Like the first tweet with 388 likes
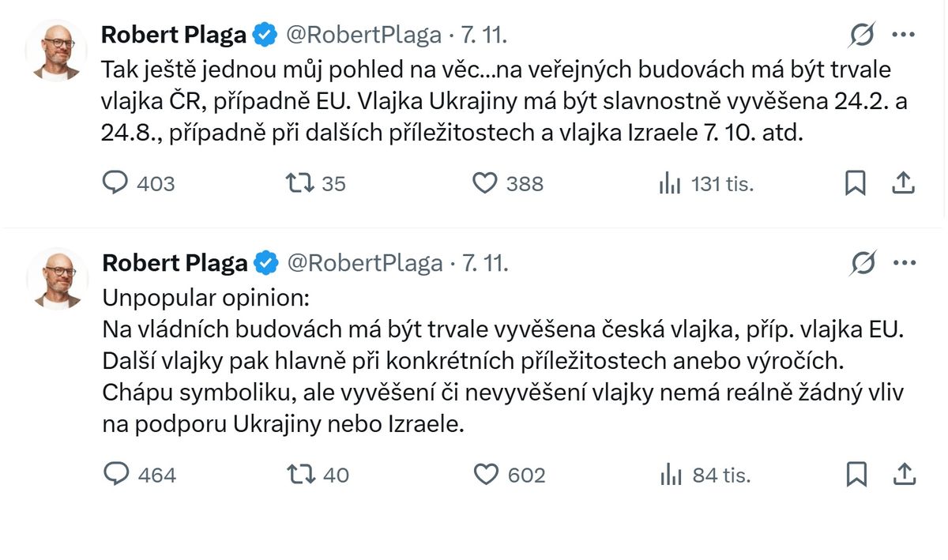Image resolution: width=948 pixels, height=560 pixels. point(484,183)
